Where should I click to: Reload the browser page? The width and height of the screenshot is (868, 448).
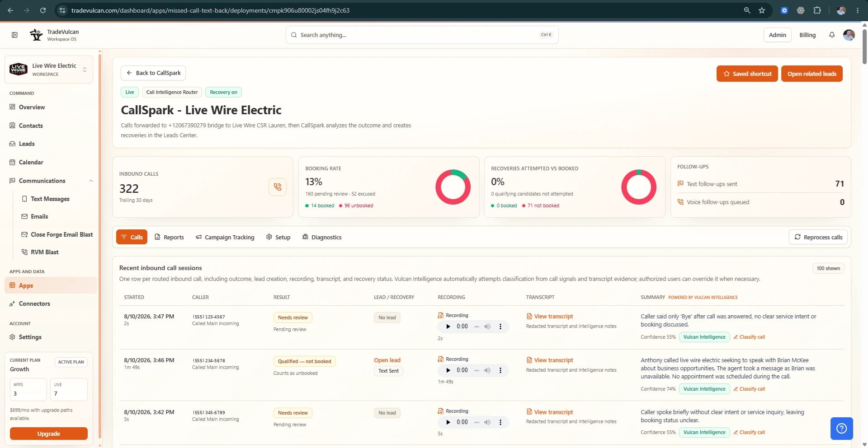point(43,10)
